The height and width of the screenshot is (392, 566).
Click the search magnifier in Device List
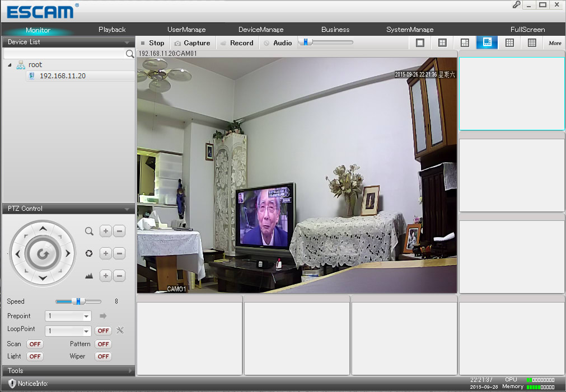click(130, 54)
